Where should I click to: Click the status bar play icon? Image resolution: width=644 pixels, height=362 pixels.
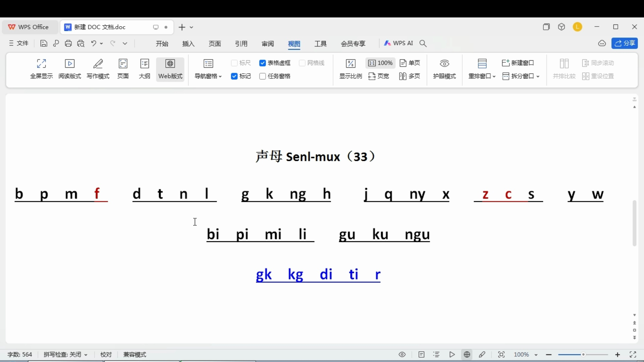(x=452, y=355)
